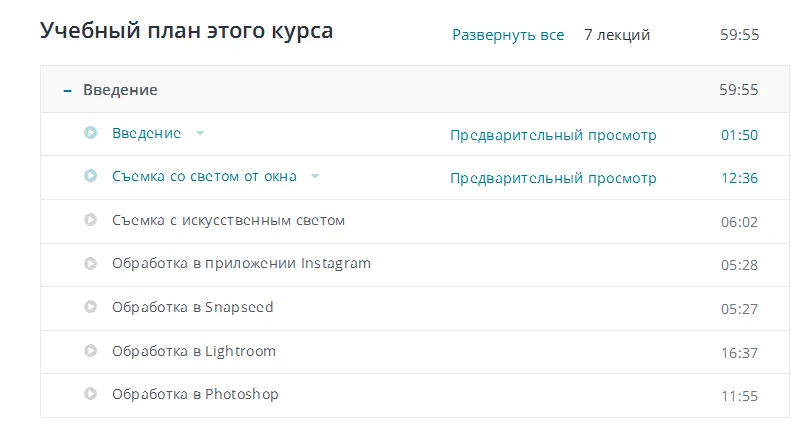Collapse the Введение section with minus icon
The width and height of the screenshot is (799, 431).
[67, 90]
